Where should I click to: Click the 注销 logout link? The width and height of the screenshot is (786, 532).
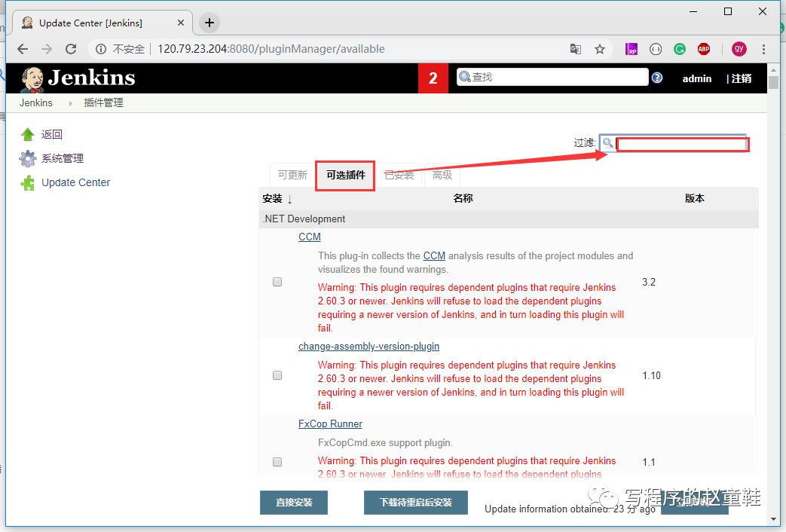click(x=742, y=78)
